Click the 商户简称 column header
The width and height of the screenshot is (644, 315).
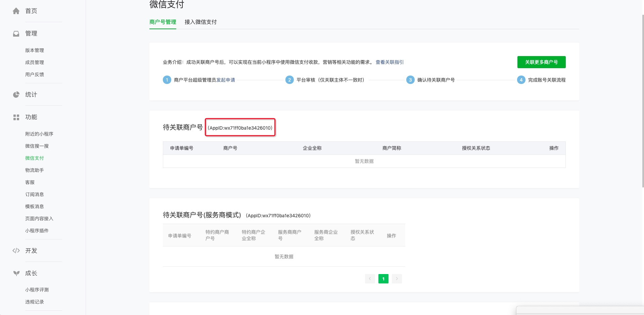[392, 148]
